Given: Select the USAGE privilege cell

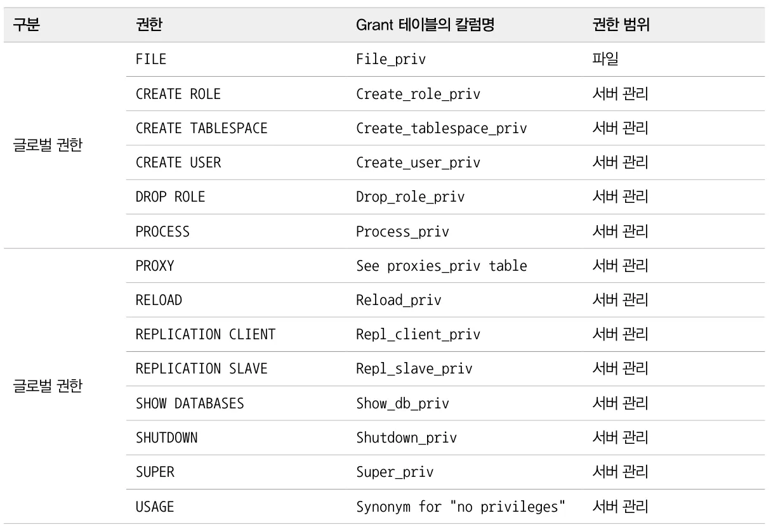Looking at the screenshot, I should 155,506.
